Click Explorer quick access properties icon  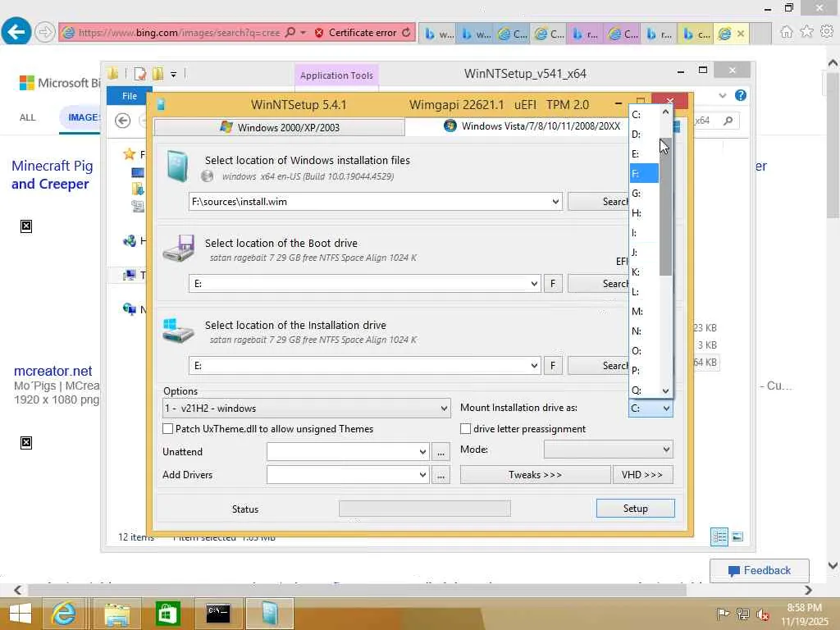[139, 74]
